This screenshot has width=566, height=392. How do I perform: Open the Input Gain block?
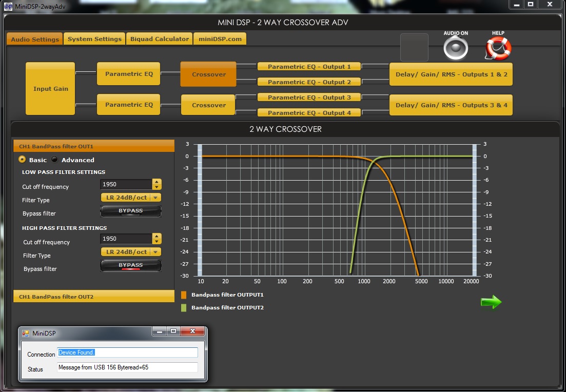(x=50, y=88)
